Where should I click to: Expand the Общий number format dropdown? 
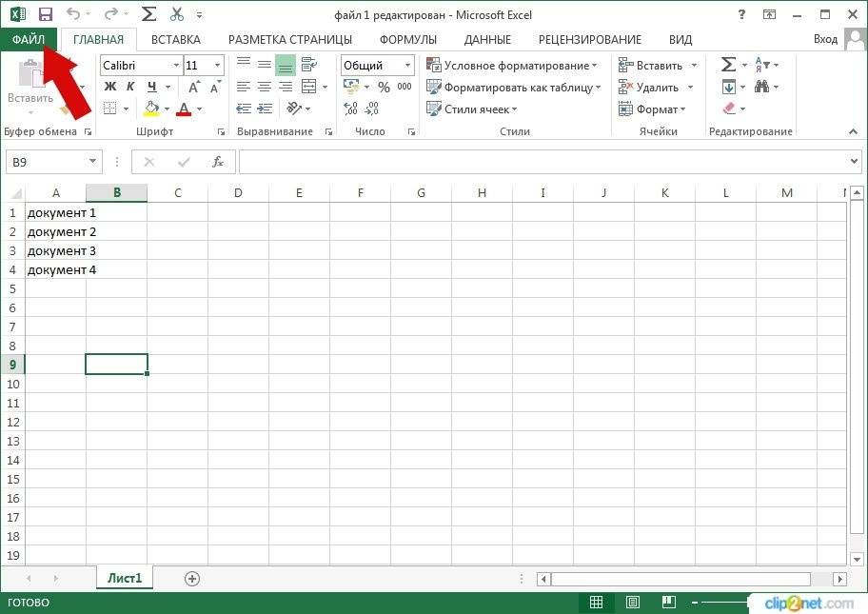408,66
